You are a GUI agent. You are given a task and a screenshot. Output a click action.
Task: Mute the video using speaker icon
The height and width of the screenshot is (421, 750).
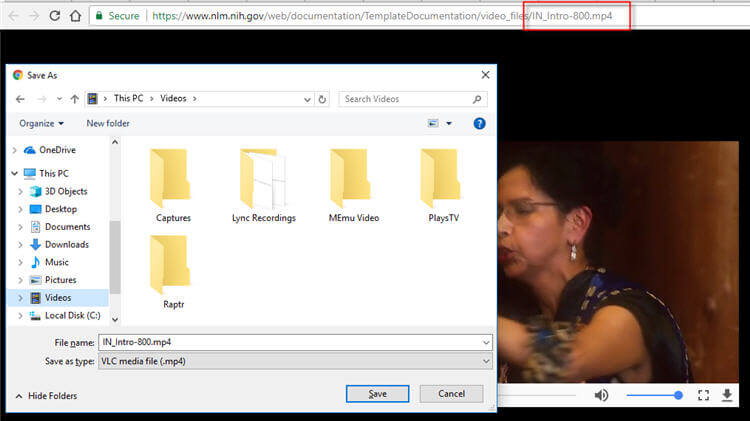point(601,395)
